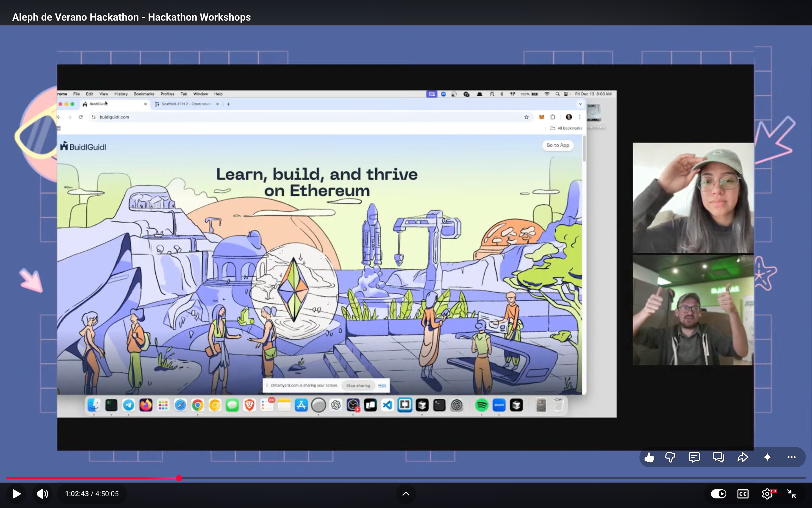Open a new browser tab
The width and height of the screenshot is (812, 508).
(x=228, y=104)
